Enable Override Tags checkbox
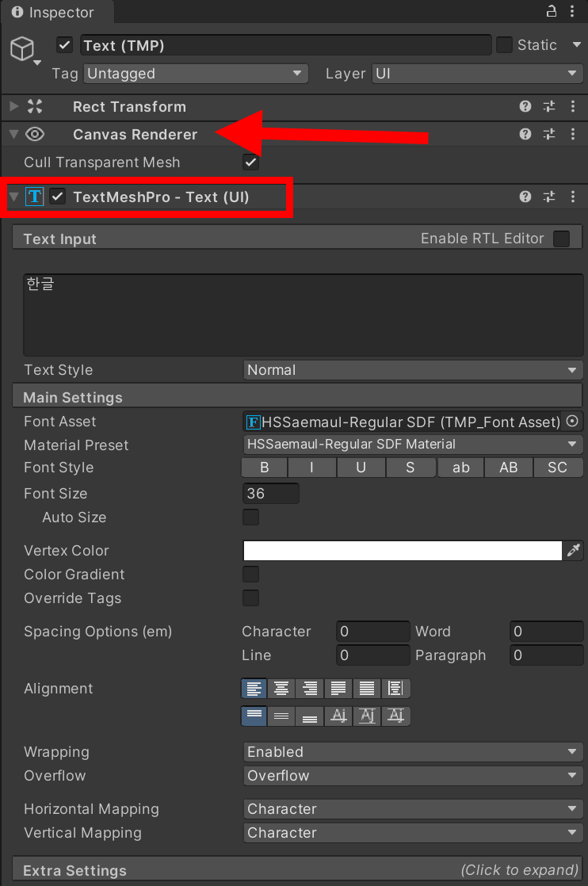 250,598
